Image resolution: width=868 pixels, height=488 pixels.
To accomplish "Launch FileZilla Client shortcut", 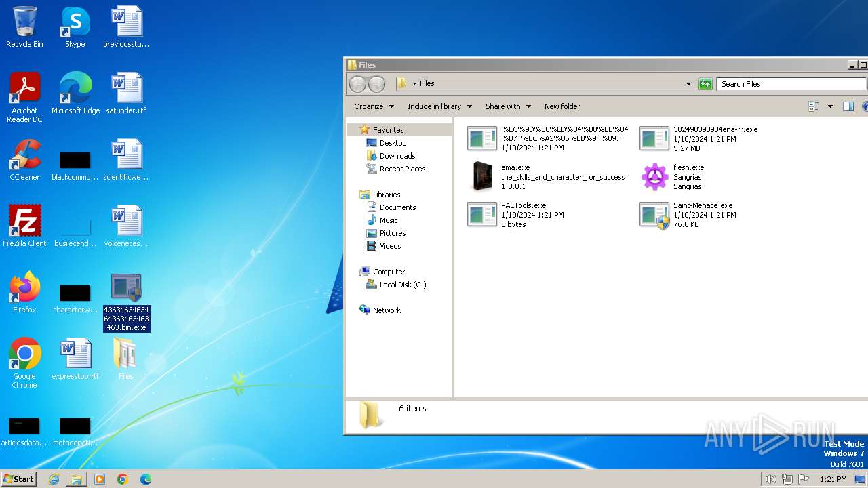I will coord(24,226).
